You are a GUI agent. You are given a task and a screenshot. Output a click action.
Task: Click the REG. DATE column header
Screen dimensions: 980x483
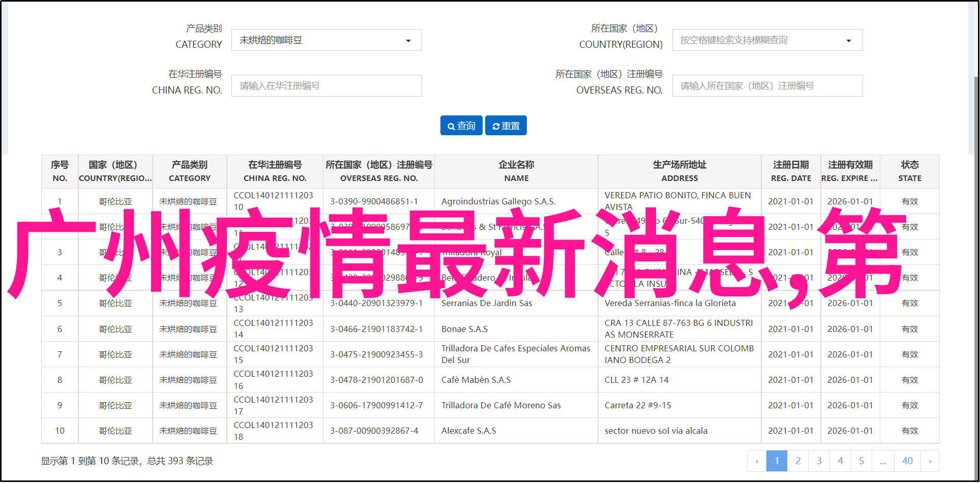coord(791,171)
